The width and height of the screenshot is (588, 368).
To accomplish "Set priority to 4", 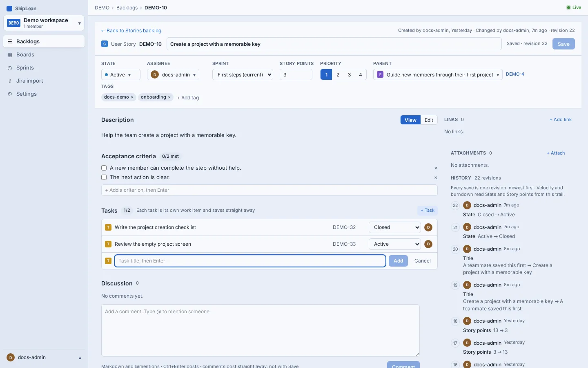I will [361, 74].
